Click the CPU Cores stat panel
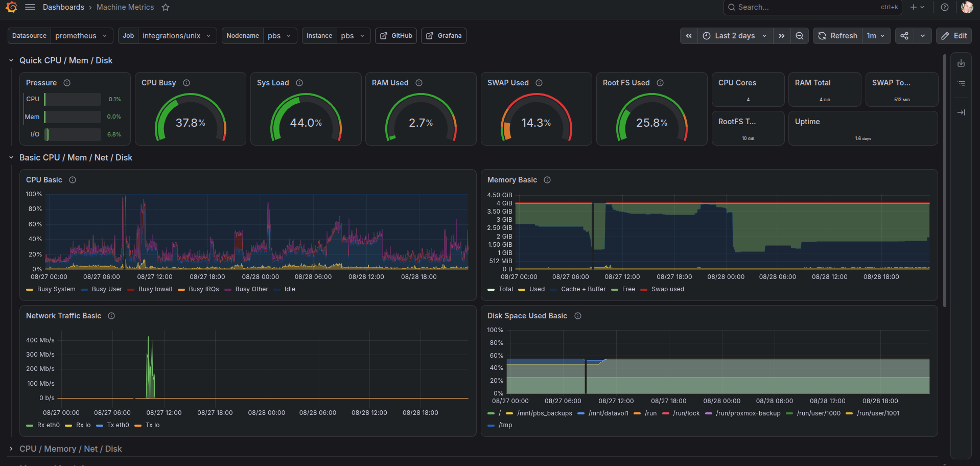This screenshot has width=980, height=466. [748, 89]
